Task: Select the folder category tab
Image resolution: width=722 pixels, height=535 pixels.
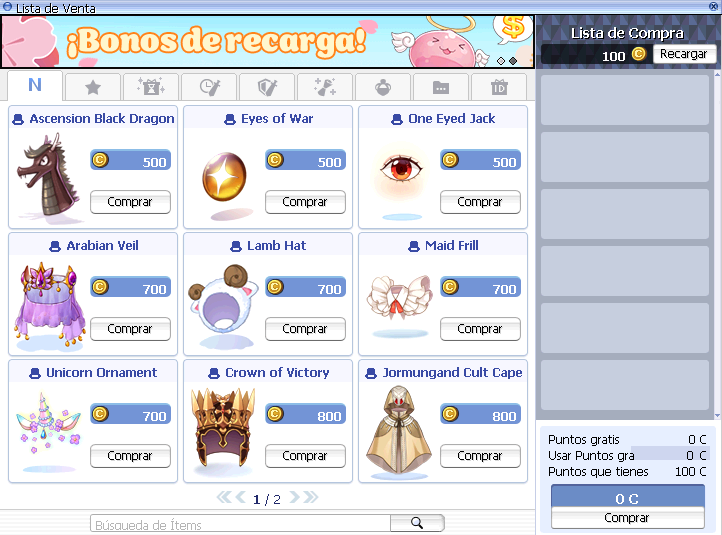Action: (441, 87)
